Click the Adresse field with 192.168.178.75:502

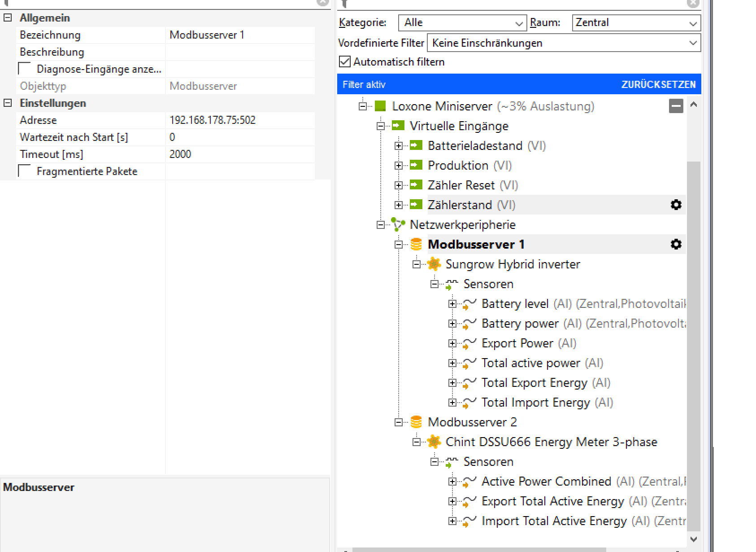(x=239, y=120)
